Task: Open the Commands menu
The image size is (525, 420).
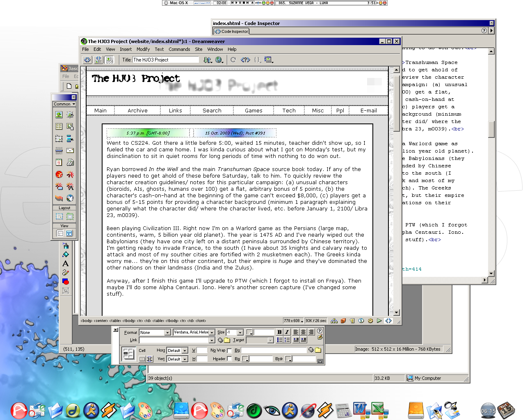Action: click(x=179, y=49)
